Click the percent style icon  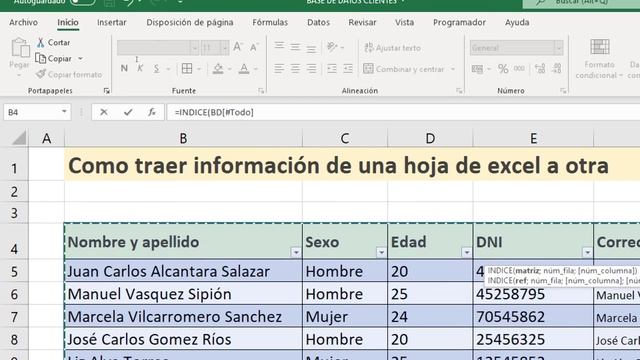click(x=503, y=69)
